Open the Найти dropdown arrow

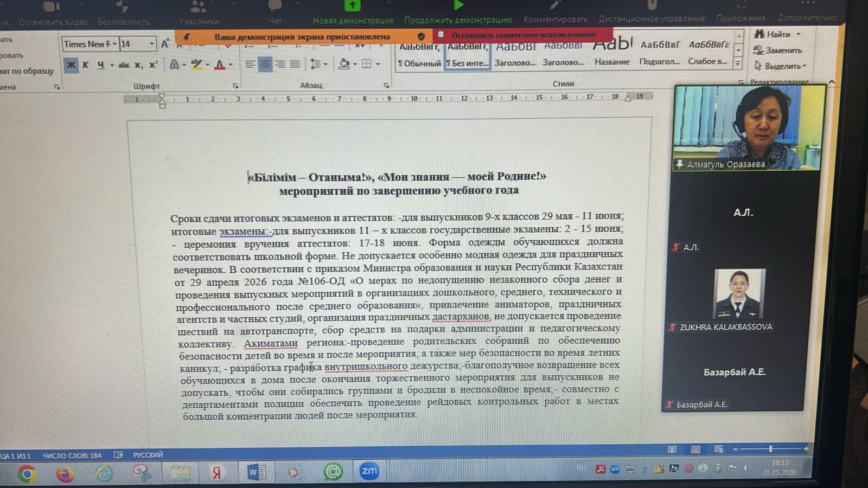(798, 34)
